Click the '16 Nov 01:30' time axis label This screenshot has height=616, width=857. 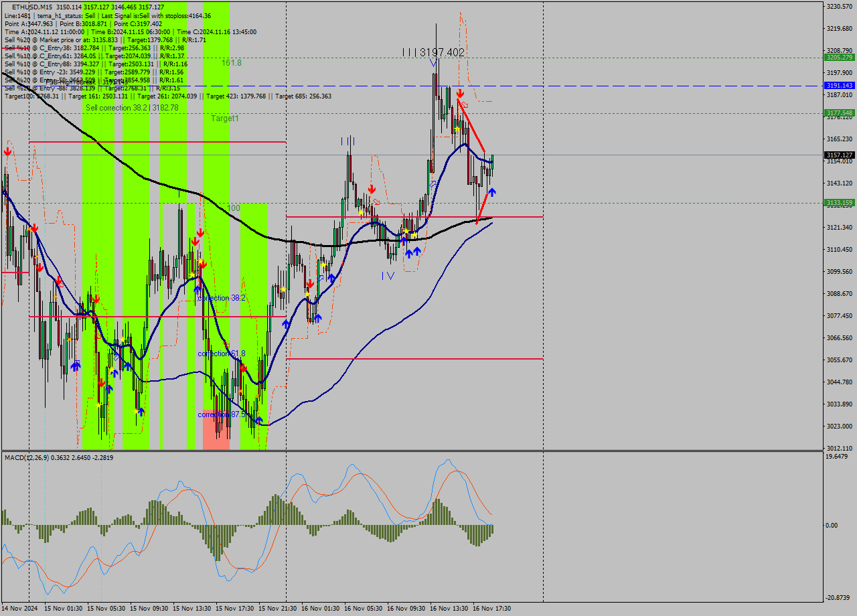click(321, 609)
